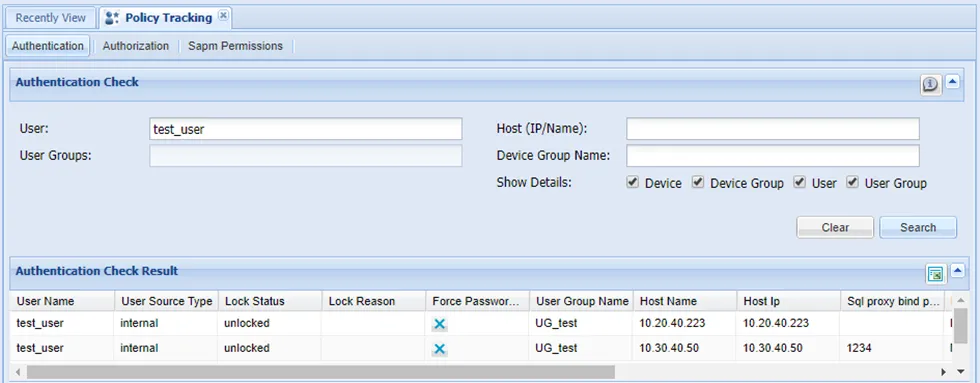This screenshot has width=980, height=383.
Task: Sort by Host Ip column header
Action: (x=789, y=301)
